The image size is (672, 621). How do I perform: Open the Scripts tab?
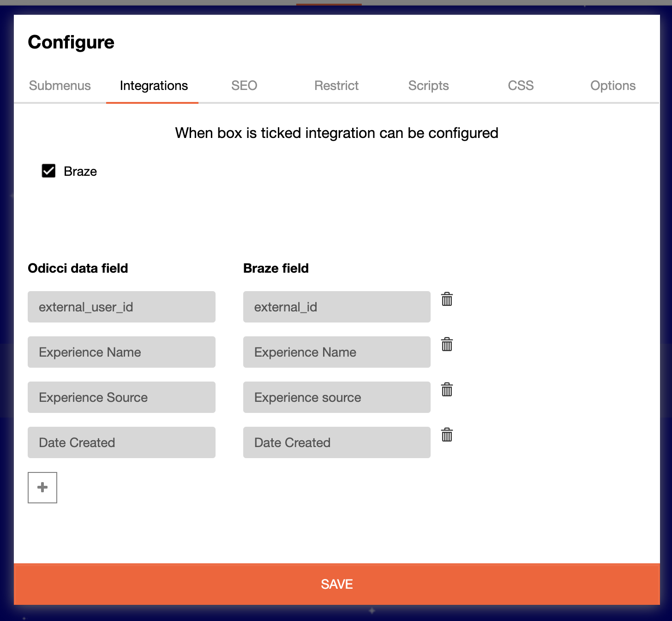428,86
